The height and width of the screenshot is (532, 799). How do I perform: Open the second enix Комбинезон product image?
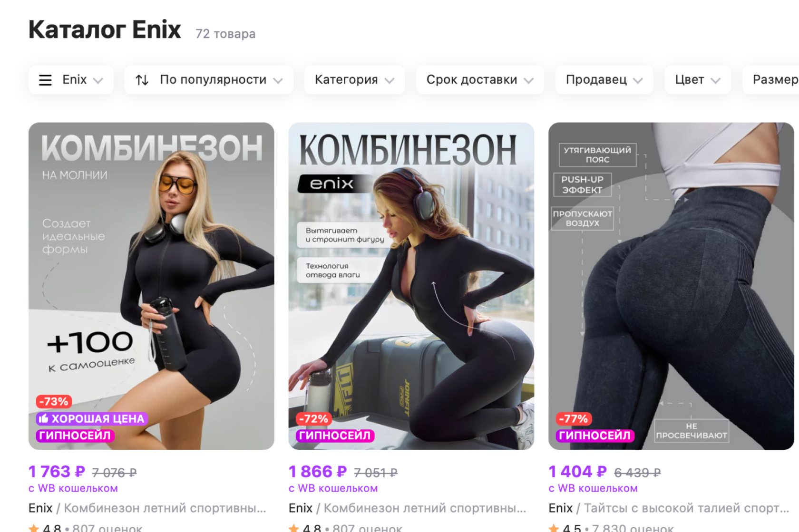point(411,286)
